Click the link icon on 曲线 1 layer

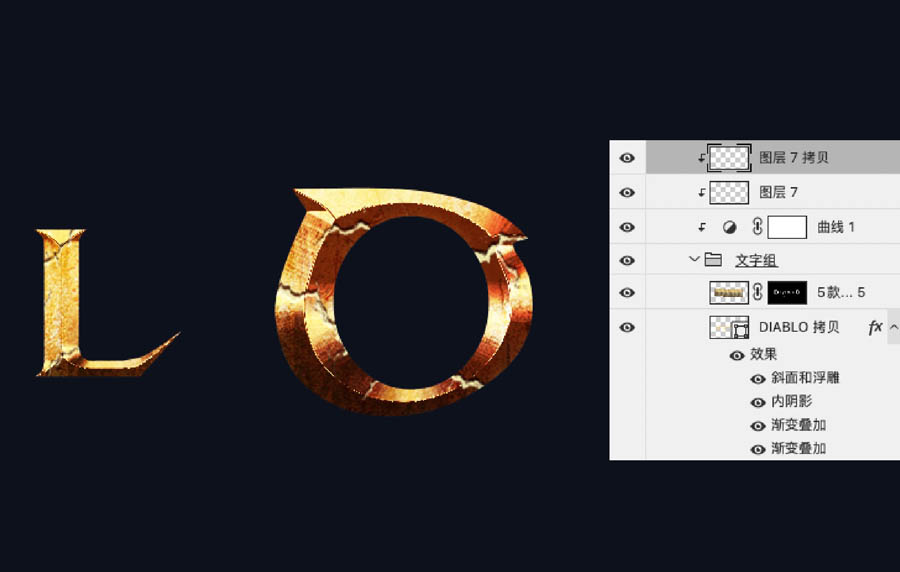click(756, 227)
